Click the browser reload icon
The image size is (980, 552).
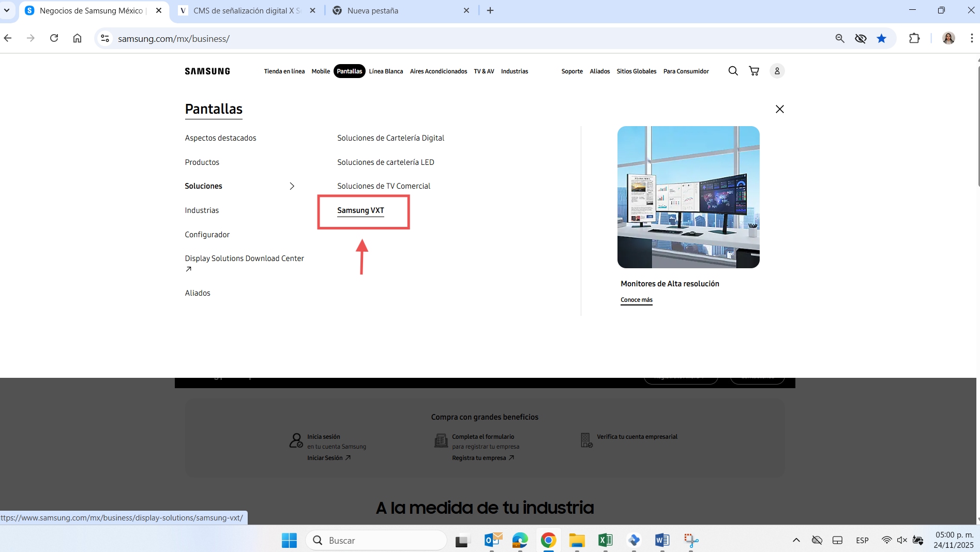[x=54, y=38]
